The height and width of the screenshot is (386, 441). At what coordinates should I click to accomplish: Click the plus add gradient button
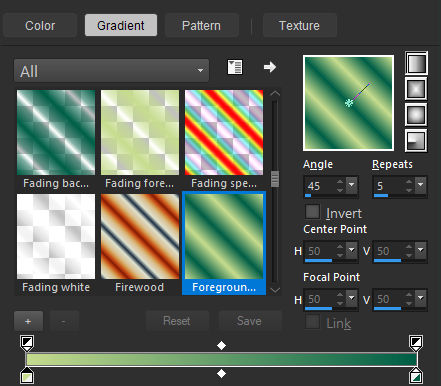[x=28, y=321]
